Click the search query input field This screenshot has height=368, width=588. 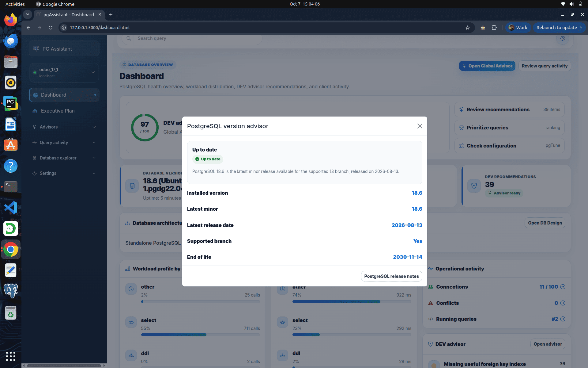pyautogui.click(x=192, y=38)
